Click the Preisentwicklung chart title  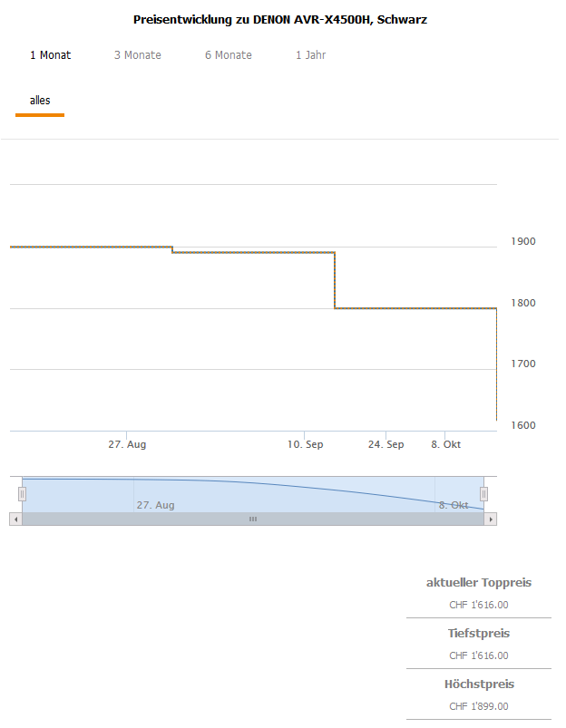point(280,20)
